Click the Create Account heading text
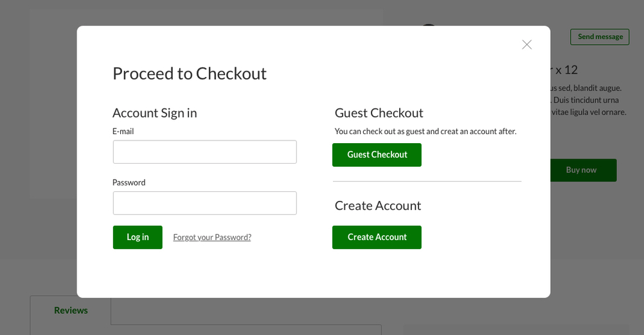Screen dimensions: 644x335 [x=378, y=205]
